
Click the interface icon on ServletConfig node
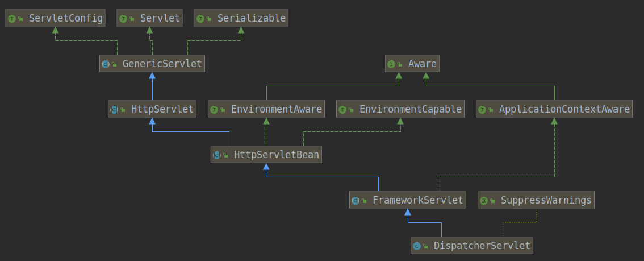pyautogui.click(x=11, y=19)
